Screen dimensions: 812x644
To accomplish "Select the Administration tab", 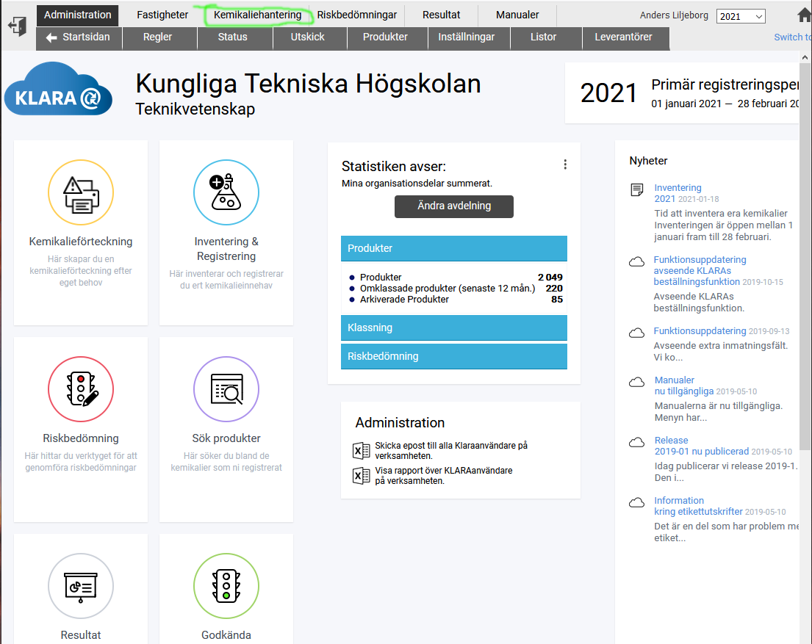I will (x=78, y=15).
